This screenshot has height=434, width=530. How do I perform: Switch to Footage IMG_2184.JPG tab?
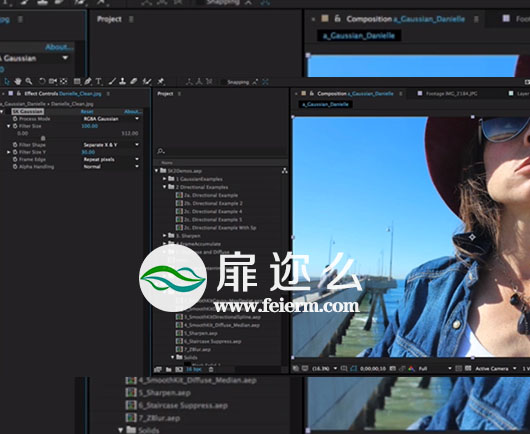click(x=451, y=94)
